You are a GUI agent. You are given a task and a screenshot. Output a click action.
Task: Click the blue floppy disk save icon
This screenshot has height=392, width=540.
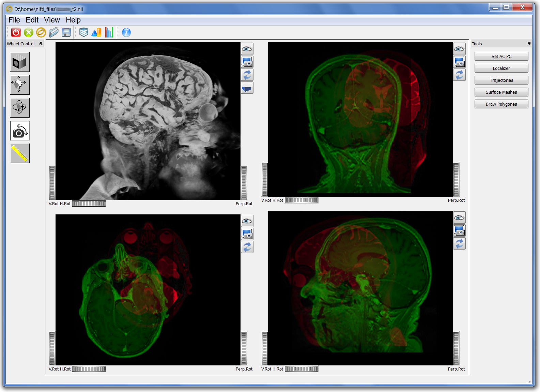[66, 32]
